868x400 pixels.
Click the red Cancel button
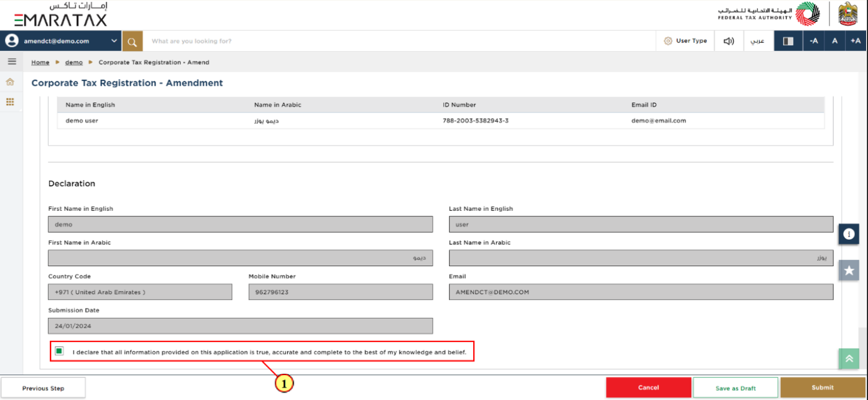point(648,388)
